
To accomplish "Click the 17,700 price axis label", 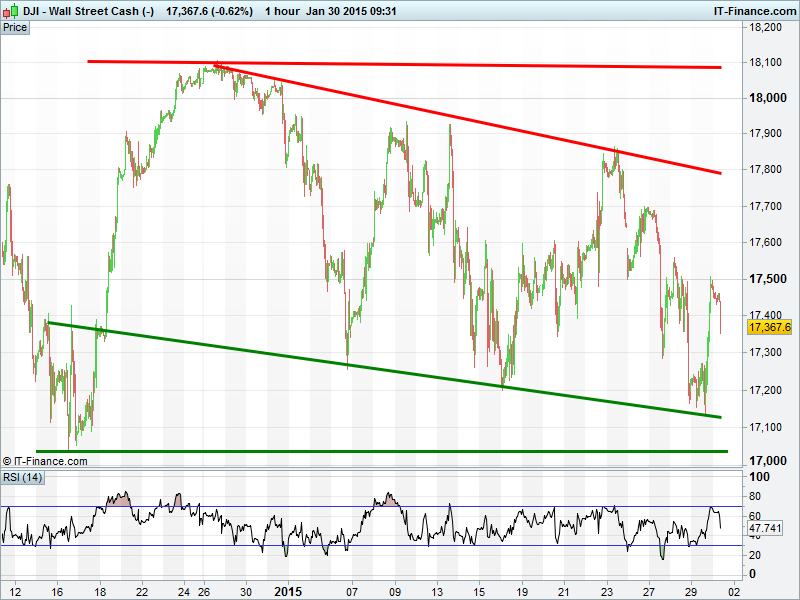I will click(x=765, y=206).
